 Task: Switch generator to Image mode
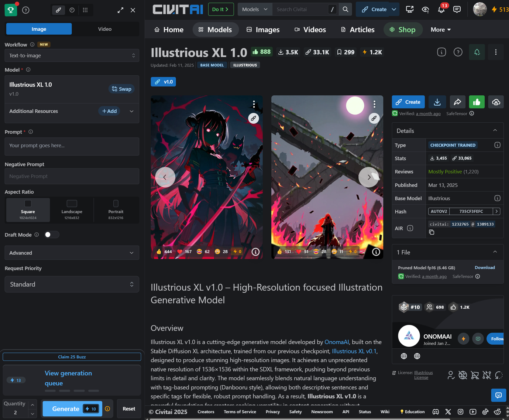tap(39, 29)
